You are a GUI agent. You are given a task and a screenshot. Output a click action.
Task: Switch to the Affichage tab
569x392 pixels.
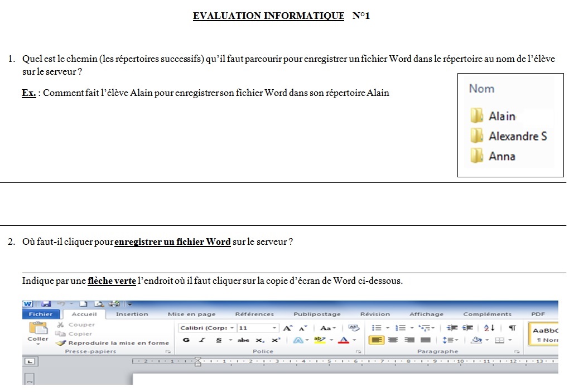(x=426, y=314)
